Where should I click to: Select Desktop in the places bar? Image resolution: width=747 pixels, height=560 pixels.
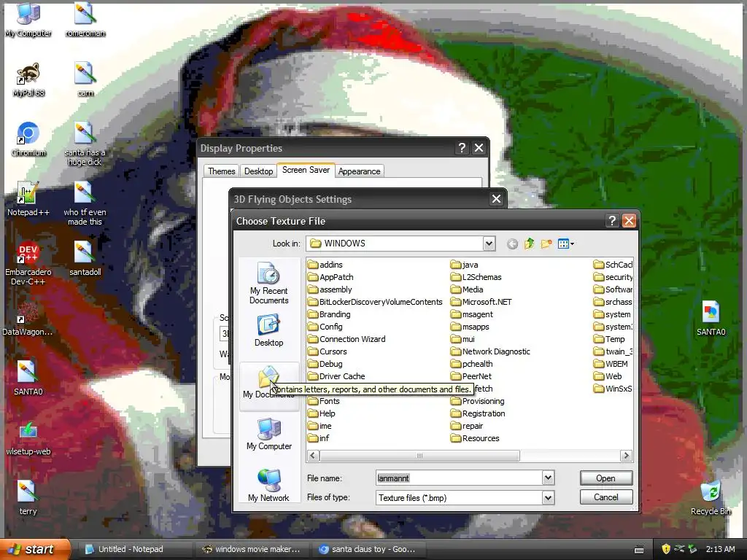[x=268, y=330]
